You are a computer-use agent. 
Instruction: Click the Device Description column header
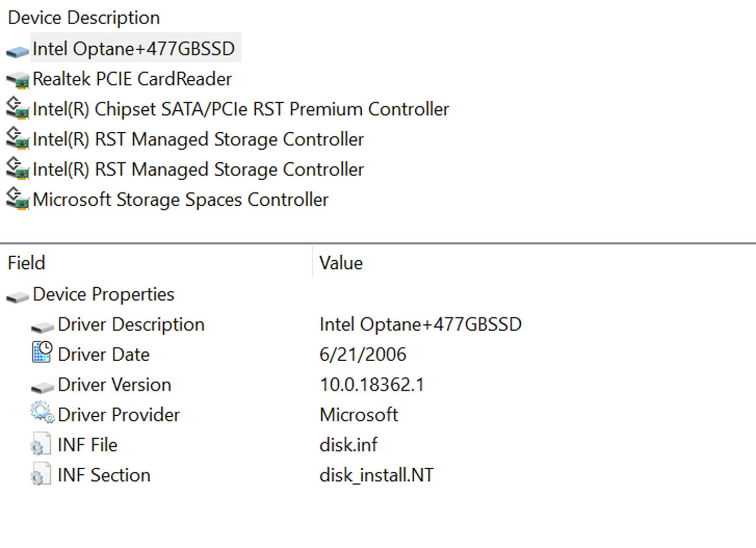(x=84, y=18)
